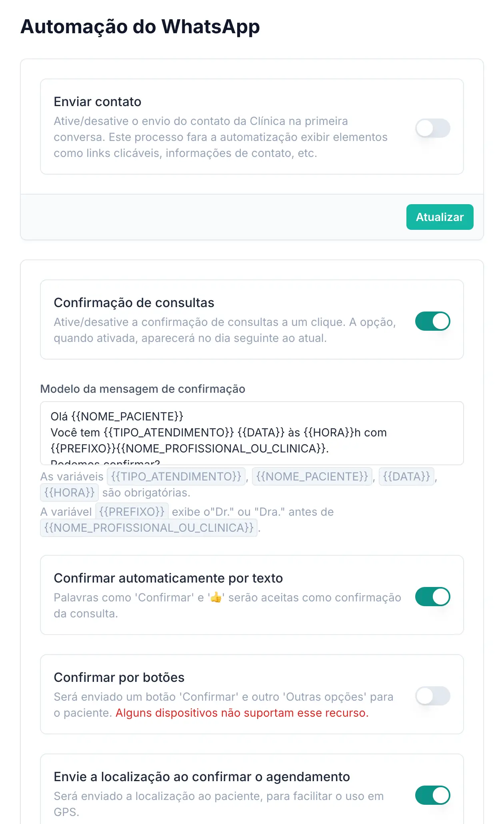Click the {{TIPO_ATENDIMENTO}} variable chip below the template

coord(176,476)
